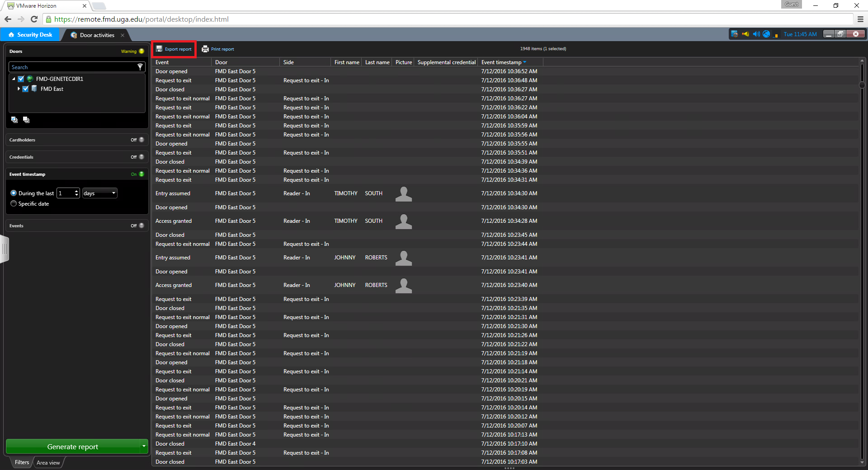Click the filter funnel icon in Search

click(x=140, y=67)
